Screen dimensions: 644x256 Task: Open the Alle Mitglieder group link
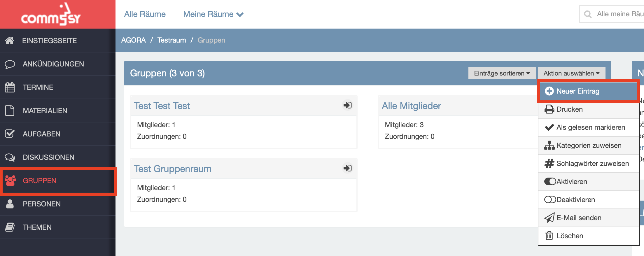411,106
